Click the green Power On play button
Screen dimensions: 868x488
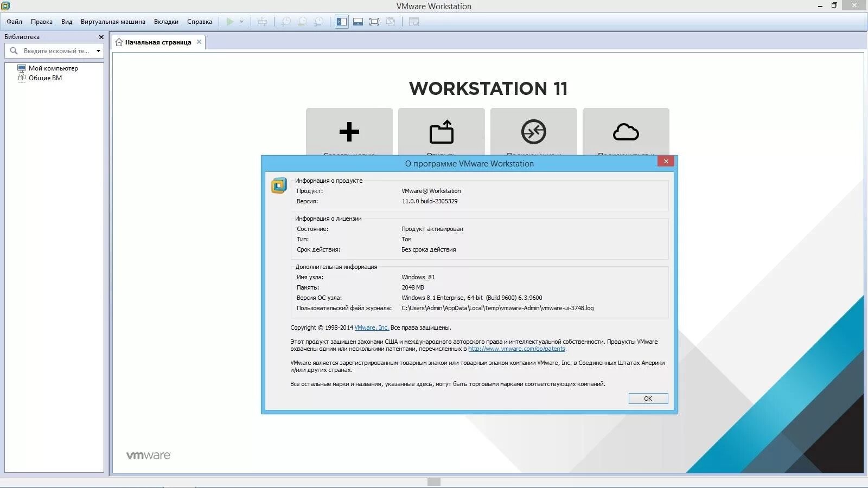click(230, 22)
